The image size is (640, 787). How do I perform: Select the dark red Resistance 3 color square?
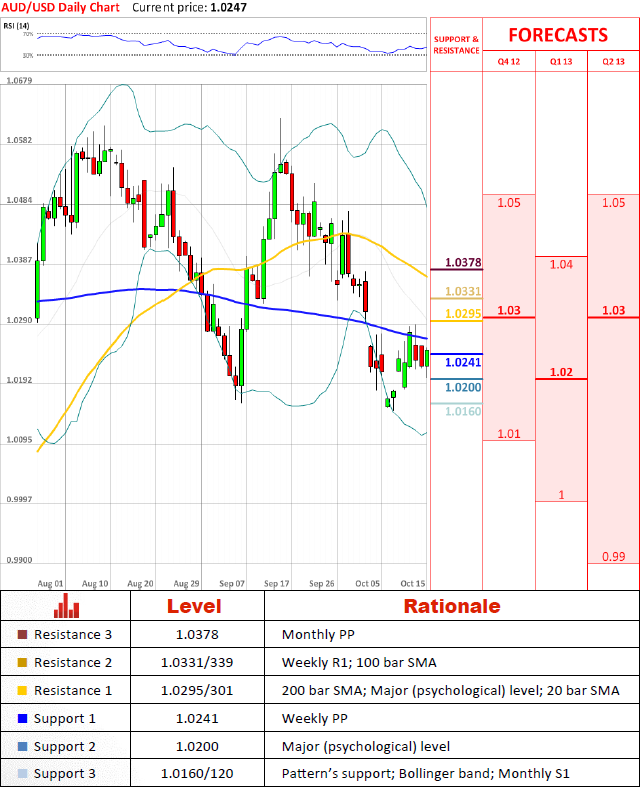(x=23, y=634)
